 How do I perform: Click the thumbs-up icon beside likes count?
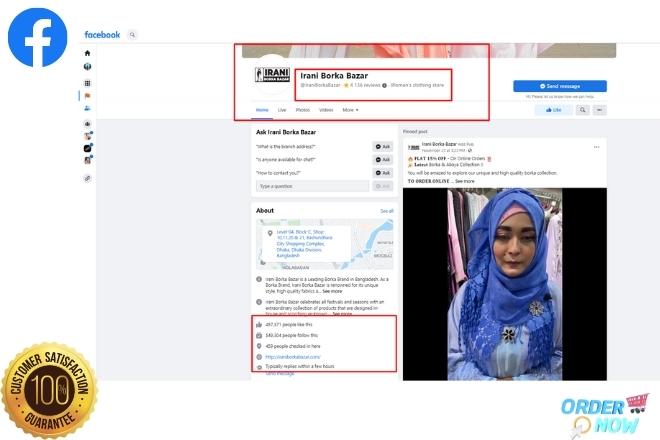coord(259,325)
